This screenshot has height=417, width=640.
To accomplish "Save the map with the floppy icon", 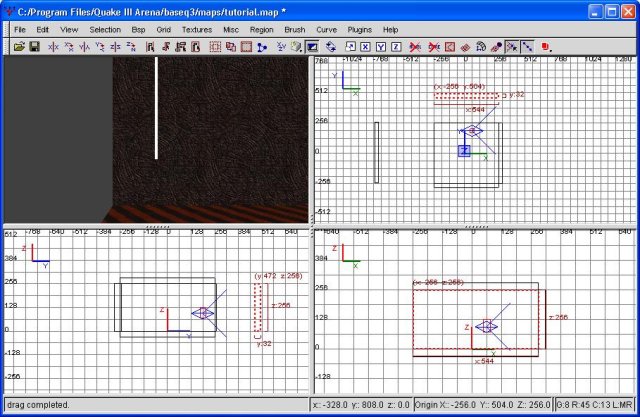I will coord(34,47).
